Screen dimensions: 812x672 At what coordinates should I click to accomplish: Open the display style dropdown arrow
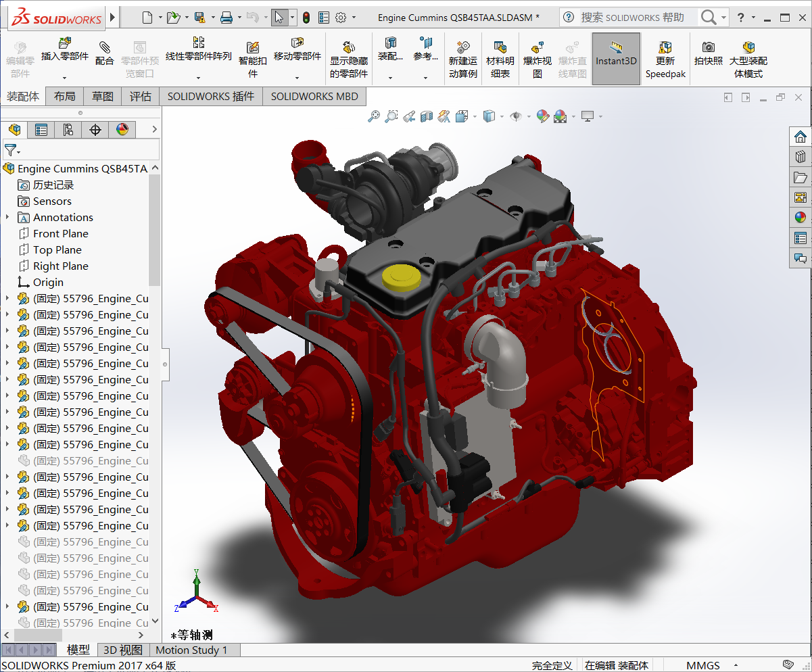[x=500, y=116]
